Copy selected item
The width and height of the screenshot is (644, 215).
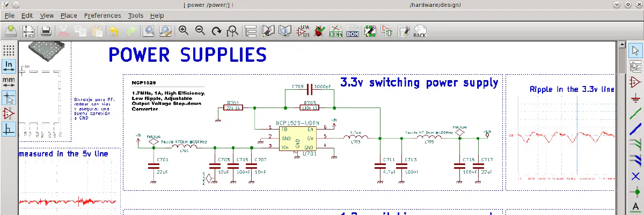[x=80, y=31]
